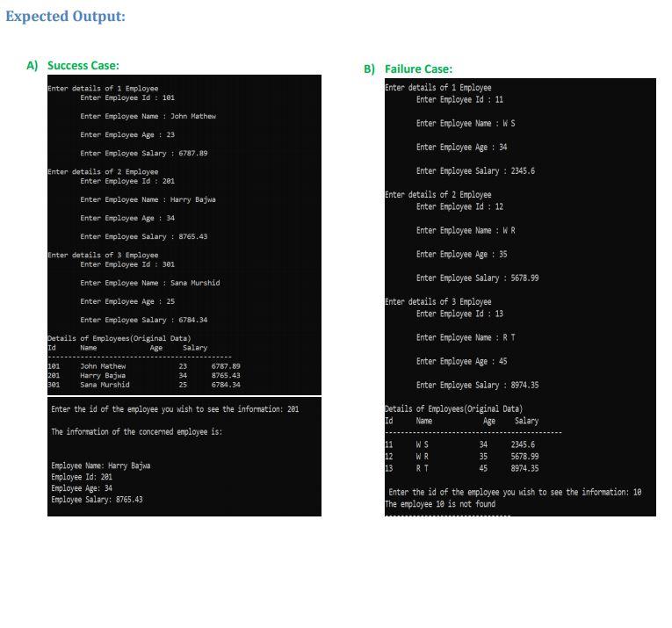
Task: Click 'Details of Employees(Original Data)' in Success console
Action: click(119, 338)
